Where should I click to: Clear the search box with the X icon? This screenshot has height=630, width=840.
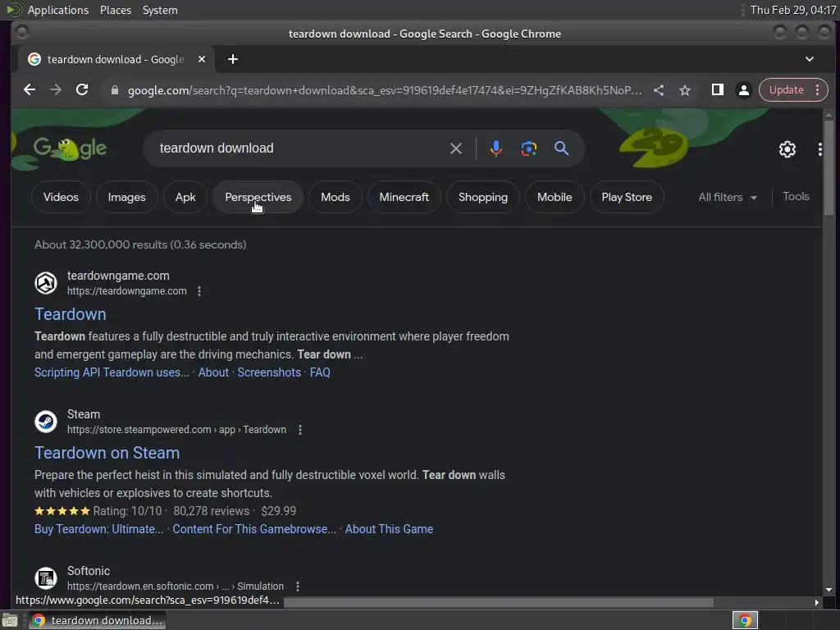(x=456, y=148)
